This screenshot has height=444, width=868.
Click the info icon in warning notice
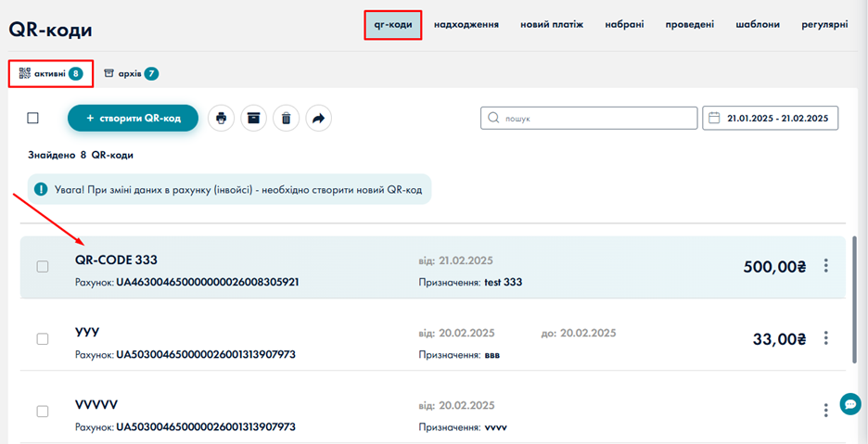coord(41,189)
